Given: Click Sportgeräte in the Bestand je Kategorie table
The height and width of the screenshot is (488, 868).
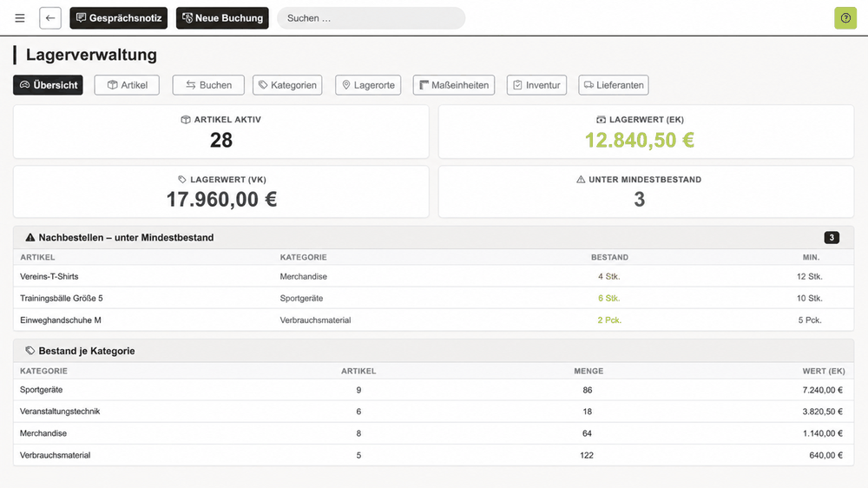Looking at the screenshot, I should coord(41,390).
